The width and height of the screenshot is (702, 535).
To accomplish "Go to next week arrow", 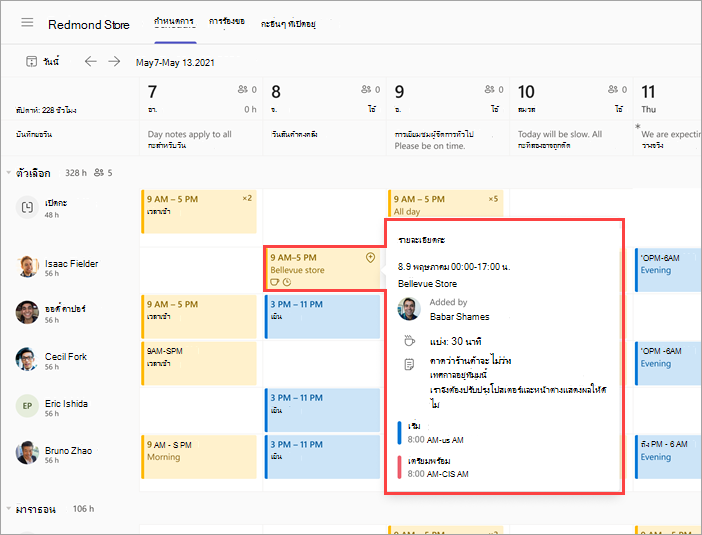I will tap(115, 61).
